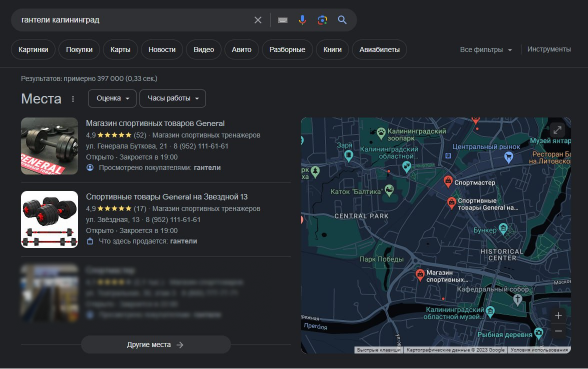The image size is (588, 369).
Task: Clear the search query with the X icon
Action: pos(258,20)
